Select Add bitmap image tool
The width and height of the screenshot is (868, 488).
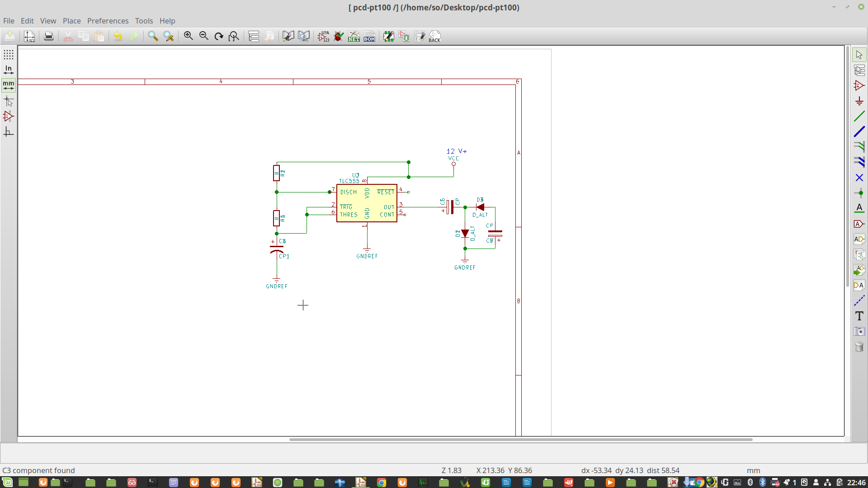859,331
